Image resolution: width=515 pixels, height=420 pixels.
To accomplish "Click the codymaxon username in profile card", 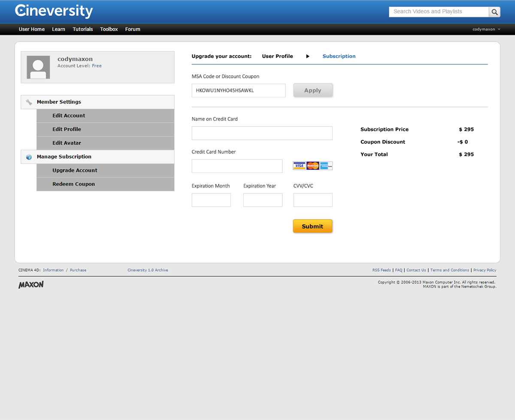I will [x=75, y=59].
